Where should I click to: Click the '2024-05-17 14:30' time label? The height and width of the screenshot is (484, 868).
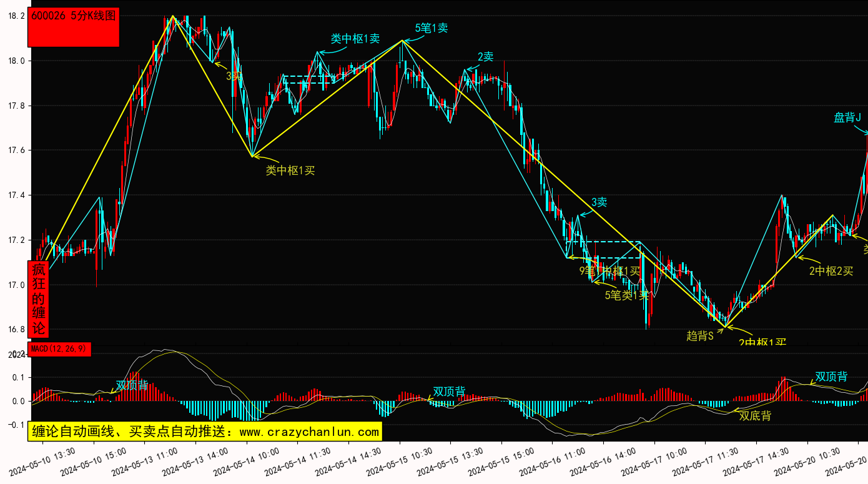pos(756,462)
